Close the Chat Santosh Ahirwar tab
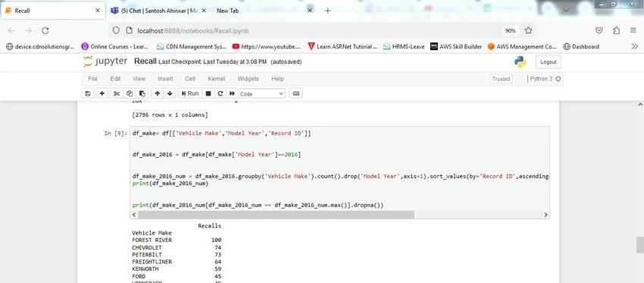644x283 pixels. pyautogui.click(x=204, y=11)
